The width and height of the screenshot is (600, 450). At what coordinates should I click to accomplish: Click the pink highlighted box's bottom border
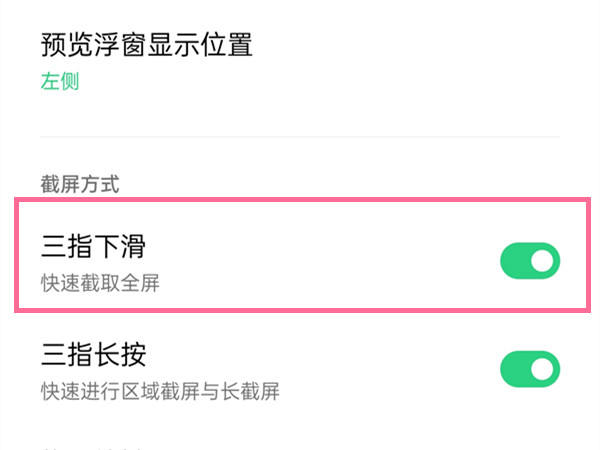point(300,310)
